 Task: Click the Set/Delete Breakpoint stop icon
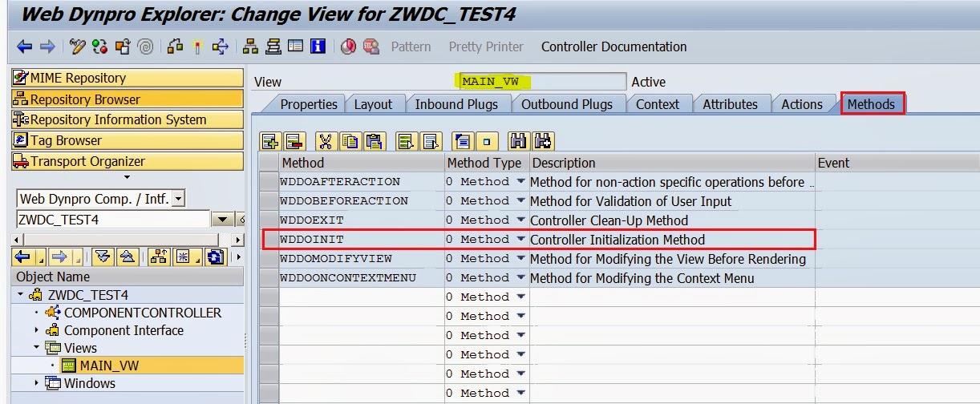[371, 46]
